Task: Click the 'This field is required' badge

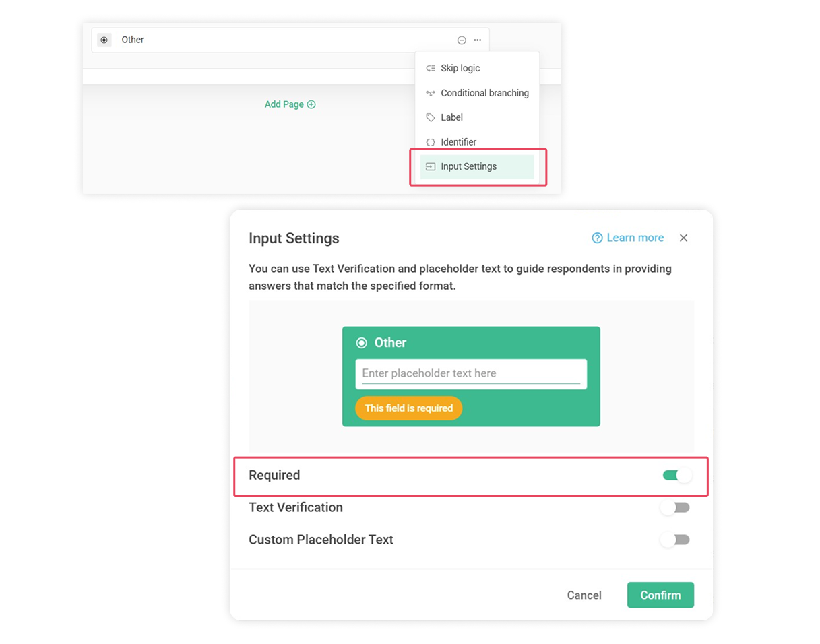Action: tap(409, 408)
